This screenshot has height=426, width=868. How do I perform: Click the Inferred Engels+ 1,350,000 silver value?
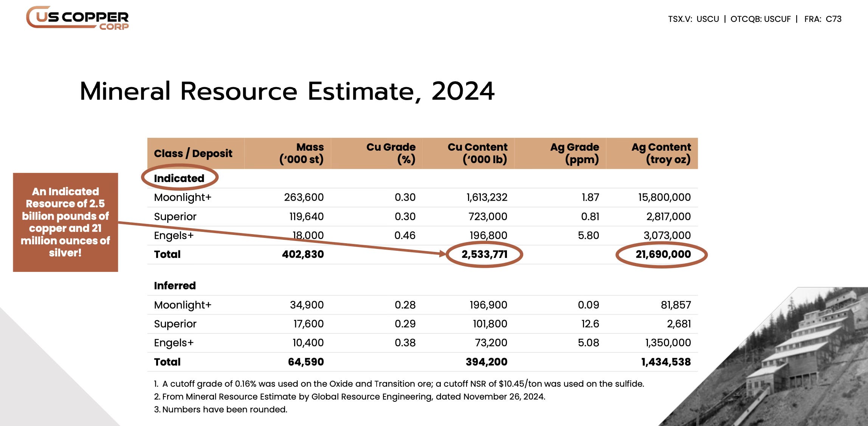coord(668,343)
